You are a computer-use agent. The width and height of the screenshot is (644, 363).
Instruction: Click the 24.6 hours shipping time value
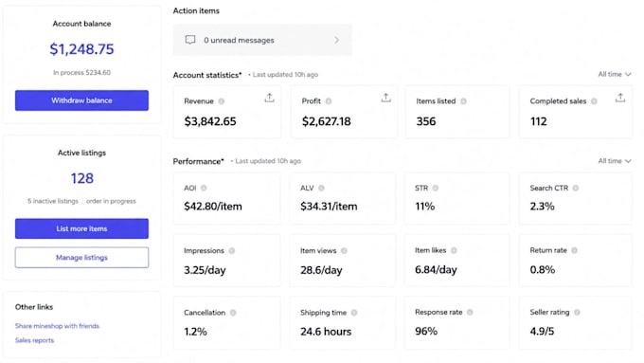(326, 332)
